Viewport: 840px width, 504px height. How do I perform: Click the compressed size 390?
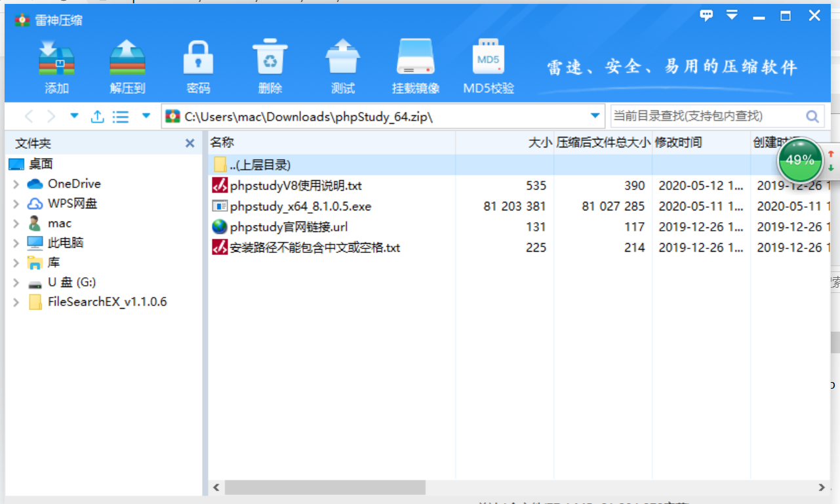pos(634,185)
